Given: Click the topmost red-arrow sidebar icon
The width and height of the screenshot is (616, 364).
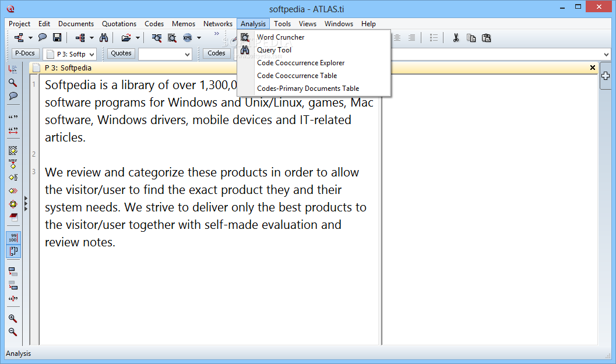Looking at the screenshot, I should (13, 69).
